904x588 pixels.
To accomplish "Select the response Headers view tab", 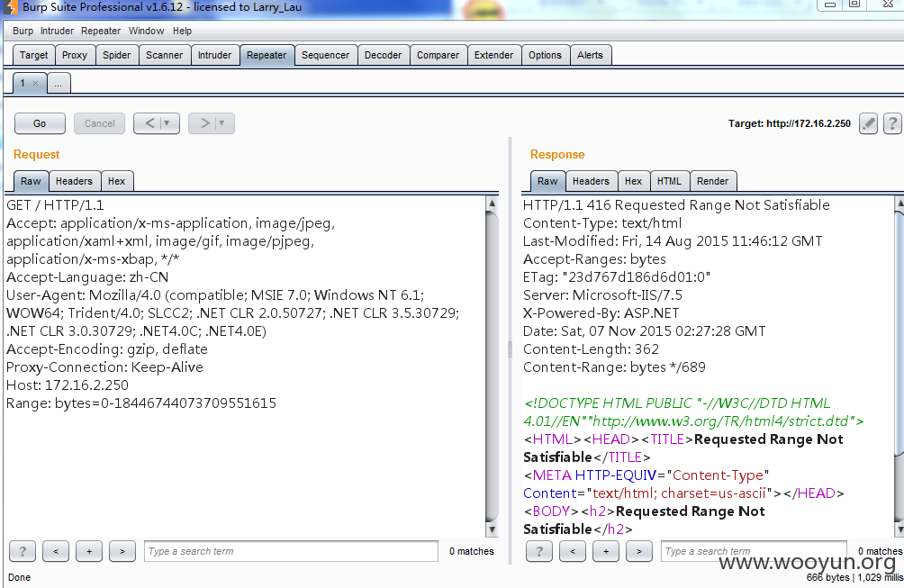I will 591,181.
